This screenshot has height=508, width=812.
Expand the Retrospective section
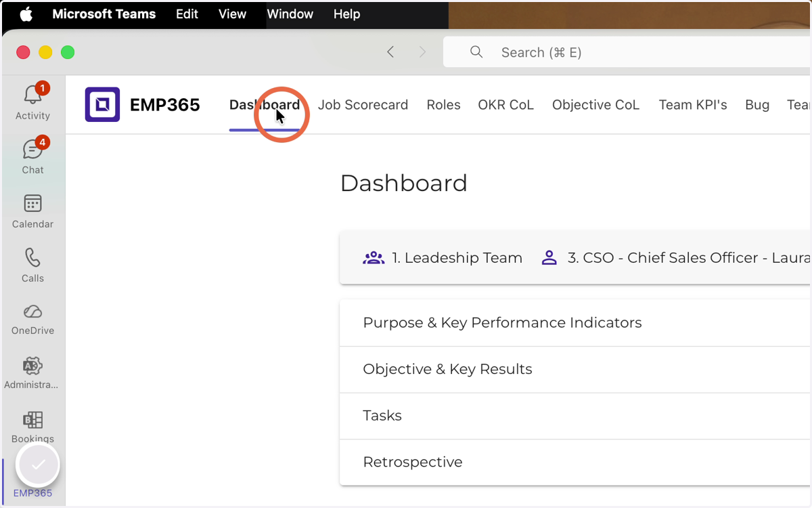pos(575,463)
